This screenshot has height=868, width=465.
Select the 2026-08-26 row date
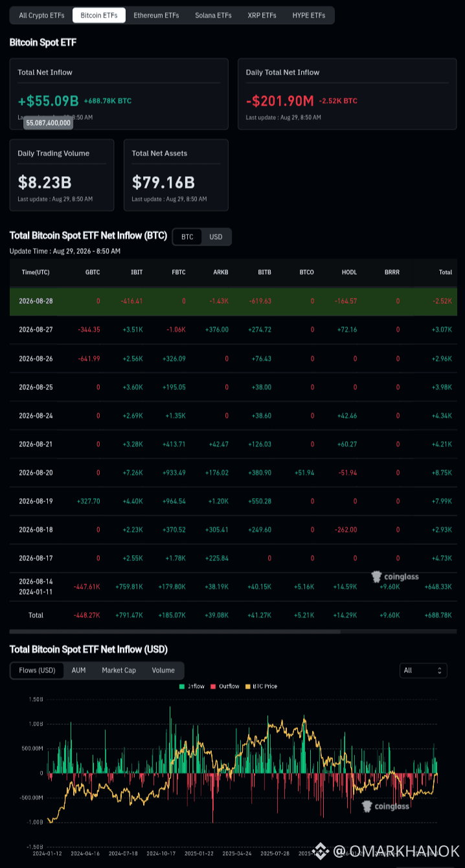point(36,358)
